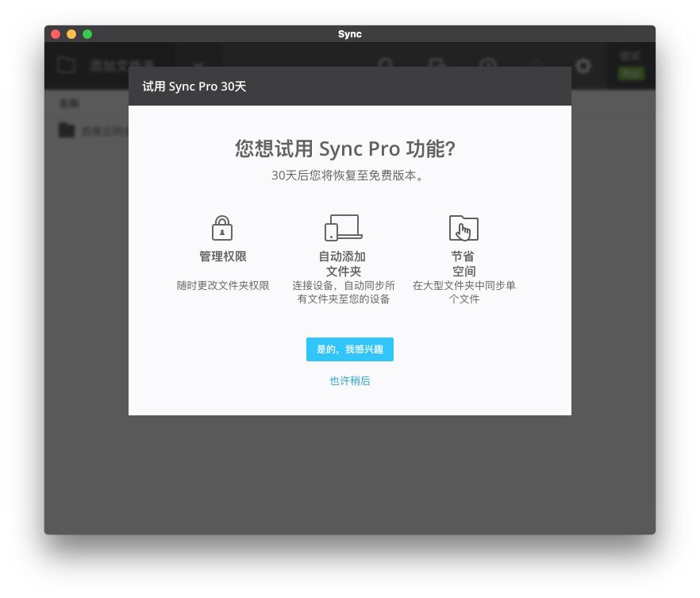This screenshot has width=700, height=598.
Task: Click the lock icon above 管理权限
Action: point(222,228)
